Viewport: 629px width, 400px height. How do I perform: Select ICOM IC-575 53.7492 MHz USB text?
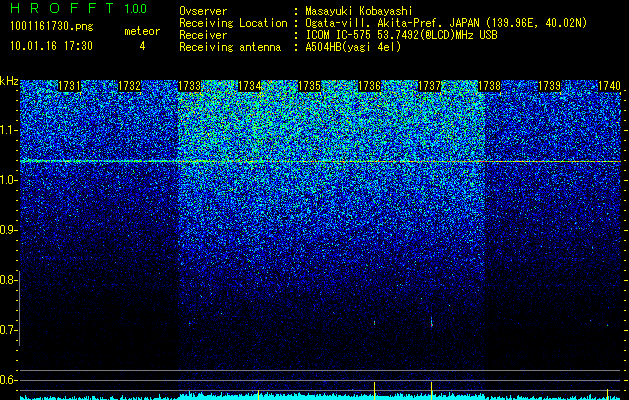click(401, 35)
